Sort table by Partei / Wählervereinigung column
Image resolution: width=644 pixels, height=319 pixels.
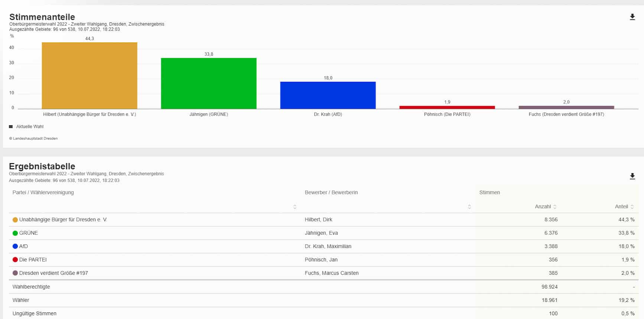[295, 207]
